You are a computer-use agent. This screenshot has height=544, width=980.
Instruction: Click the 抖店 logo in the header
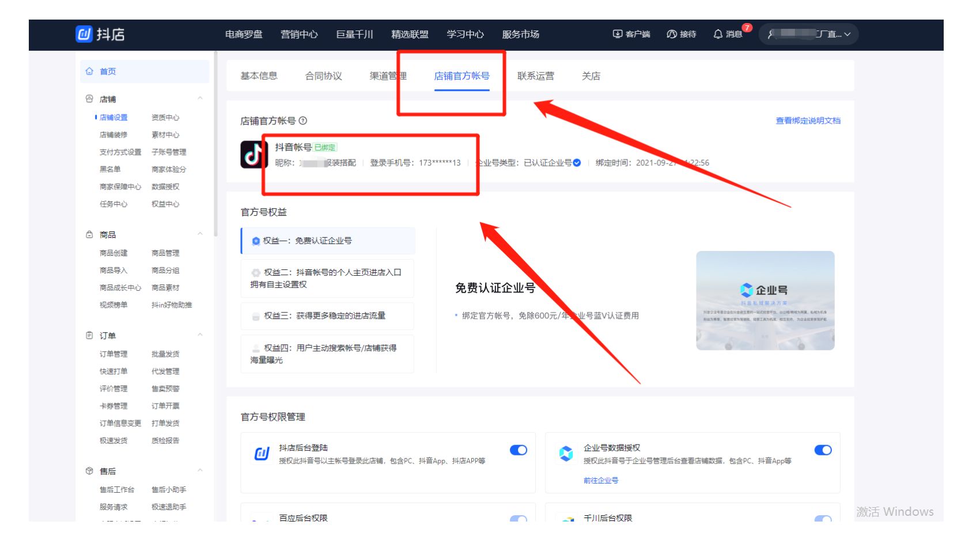tap(100, 34)
